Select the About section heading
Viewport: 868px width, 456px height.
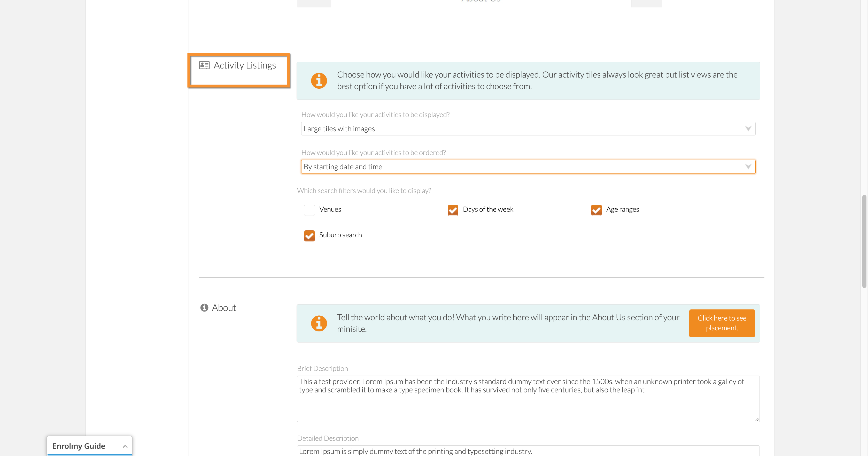pyautogui.click(x=224, y=308)
